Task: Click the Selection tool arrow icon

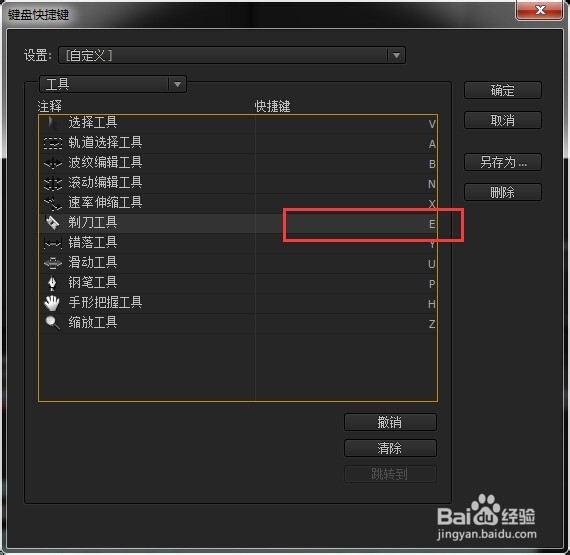Action: point(52,123)
